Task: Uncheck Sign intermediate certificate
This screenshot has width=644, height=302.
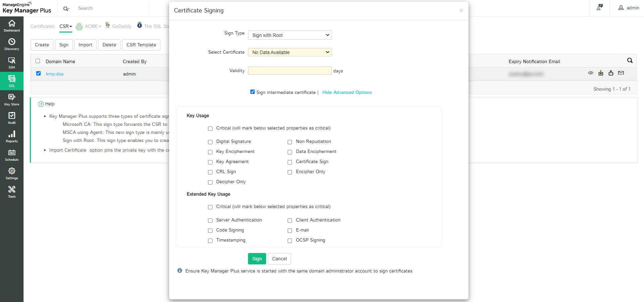Action: [x=252, y=92]
